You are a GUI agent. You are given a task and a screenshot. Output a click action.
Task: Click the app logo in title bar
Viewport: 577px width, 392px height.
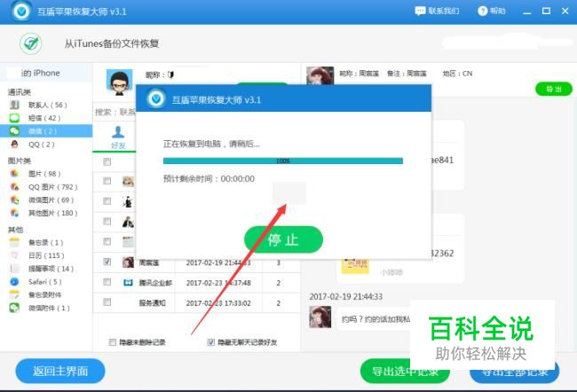[x=21, y=11]
